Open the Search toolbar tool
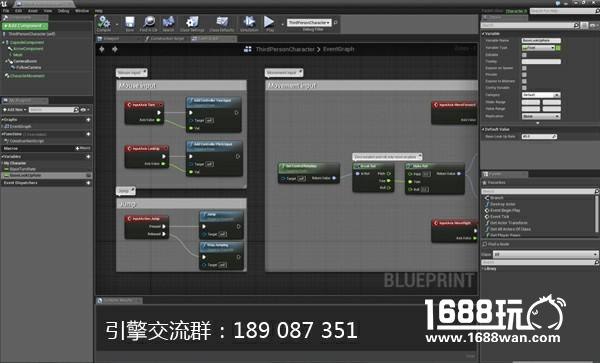The height and width of the screenshot is (363, 600). [x=168, y=23]
